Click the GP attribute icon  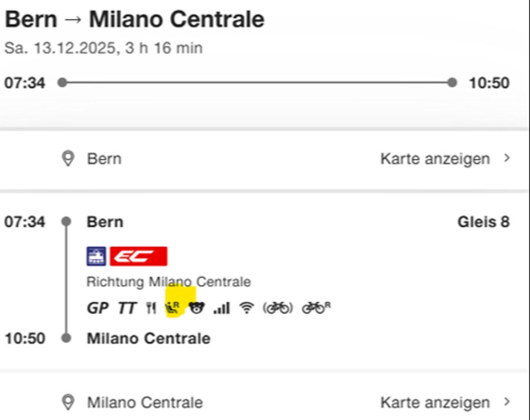[x=97, y=308]
